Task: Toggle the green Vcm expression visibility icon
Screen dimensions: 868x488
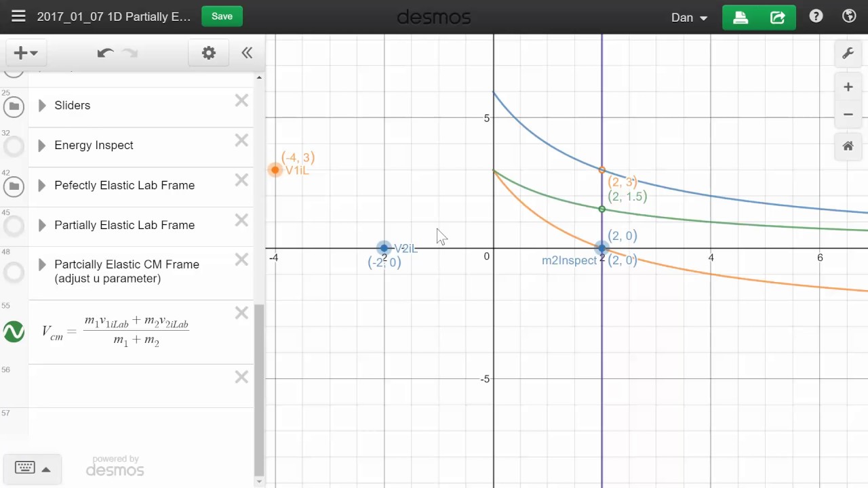Action: coord(14,331)
